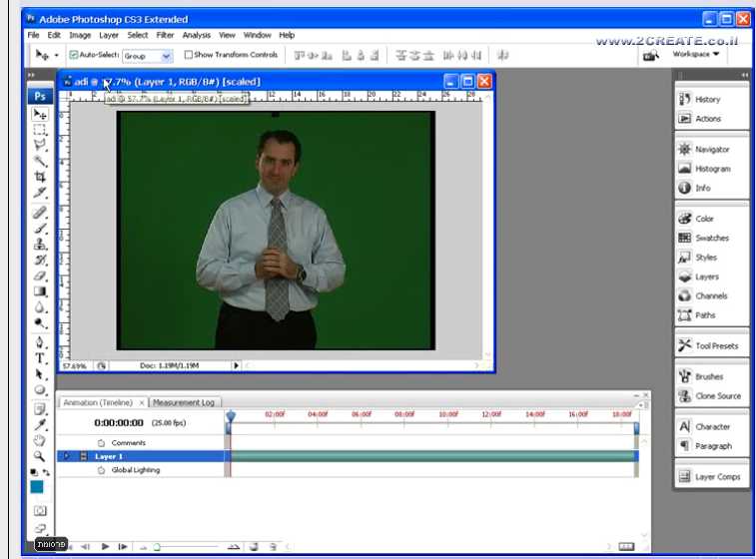This screenshot has height=559, width=756.
Task: Open the Filter menu
Action: (x=165, y=35)
